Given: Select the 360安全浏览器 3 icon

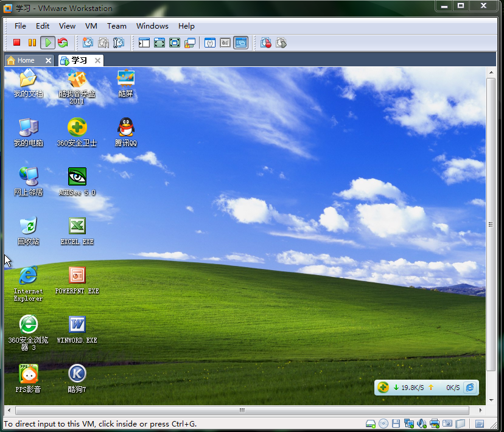Looking at the screenshot, I should point(28,333).
